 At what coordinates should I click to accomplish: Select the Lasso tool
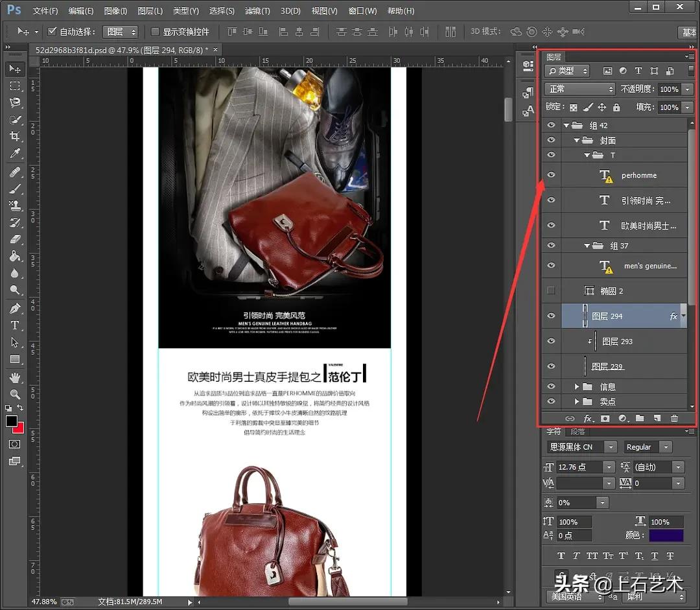pyautogui.click(x=15, y=102)
